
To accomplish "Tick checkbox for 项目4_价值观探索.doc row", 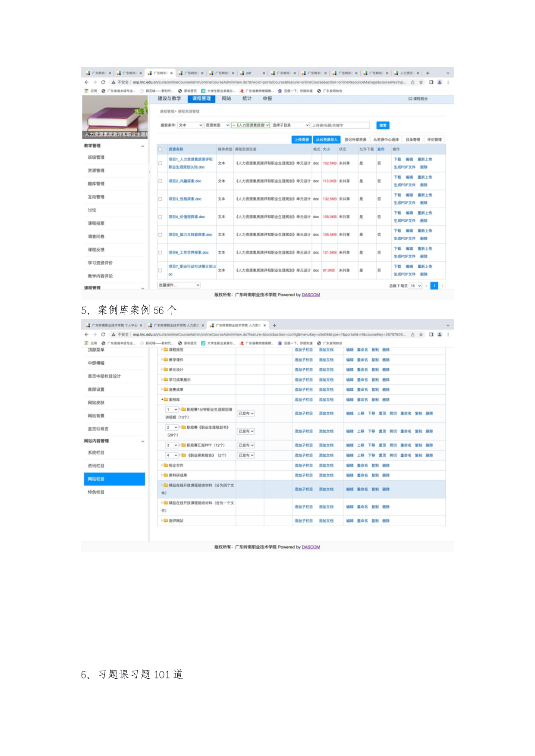I will 160,217.
